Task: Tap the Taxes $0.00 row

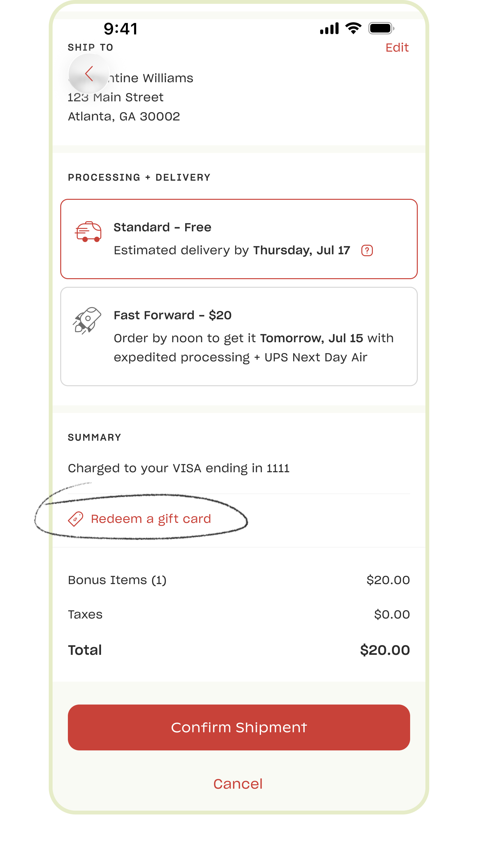Action: (x=238, y=615)
